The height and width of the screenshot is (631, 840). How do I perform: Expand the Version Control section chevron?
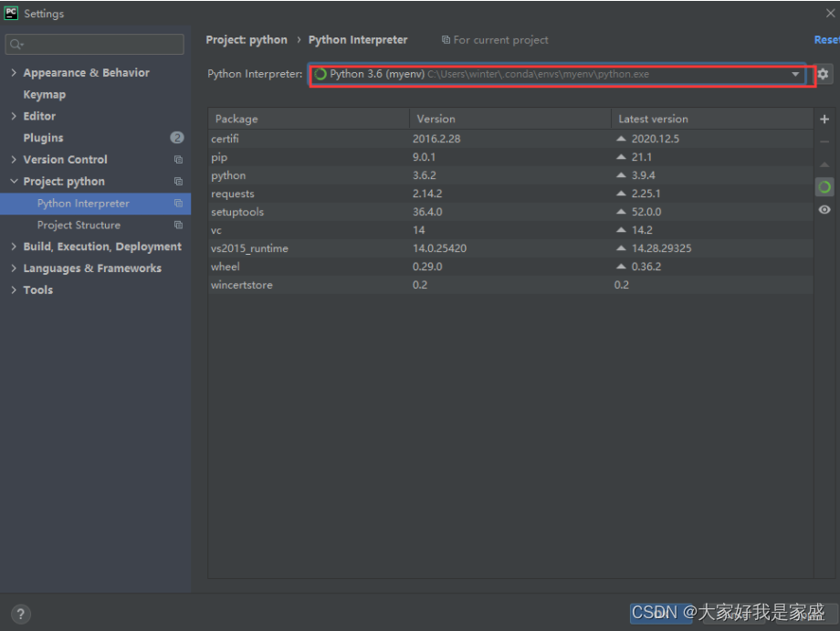point(14,159)
